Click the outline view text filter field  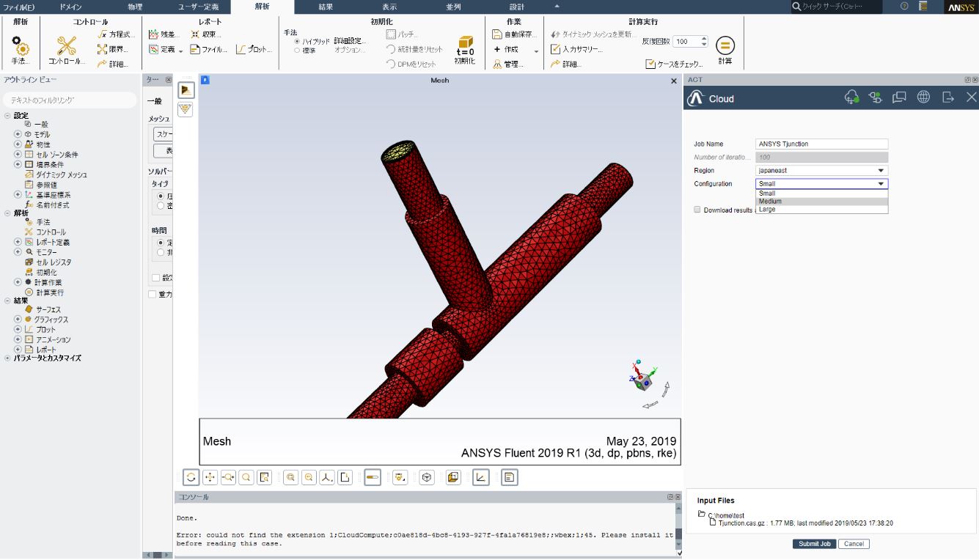tap(70, 100)
